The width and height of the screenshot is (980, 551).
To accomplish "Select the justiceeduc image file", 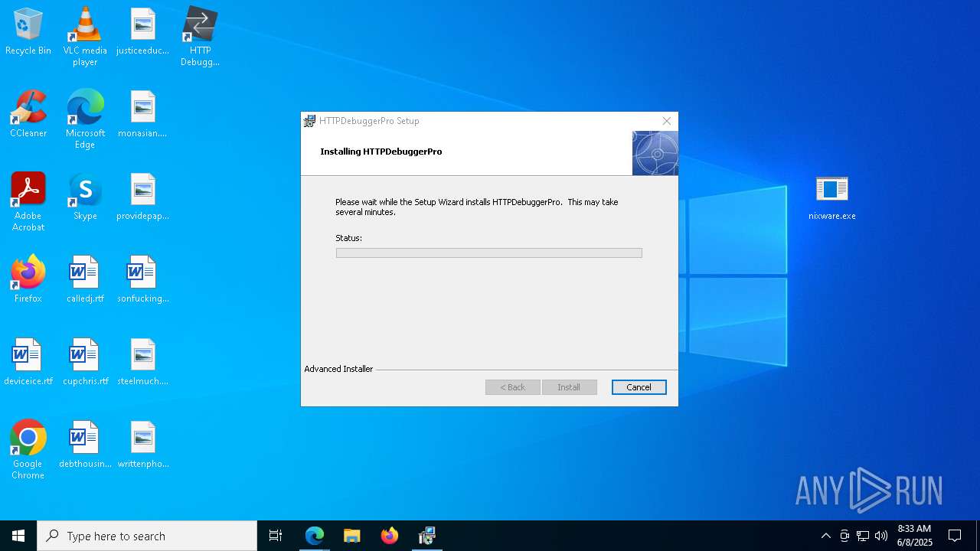I will 142,32.
